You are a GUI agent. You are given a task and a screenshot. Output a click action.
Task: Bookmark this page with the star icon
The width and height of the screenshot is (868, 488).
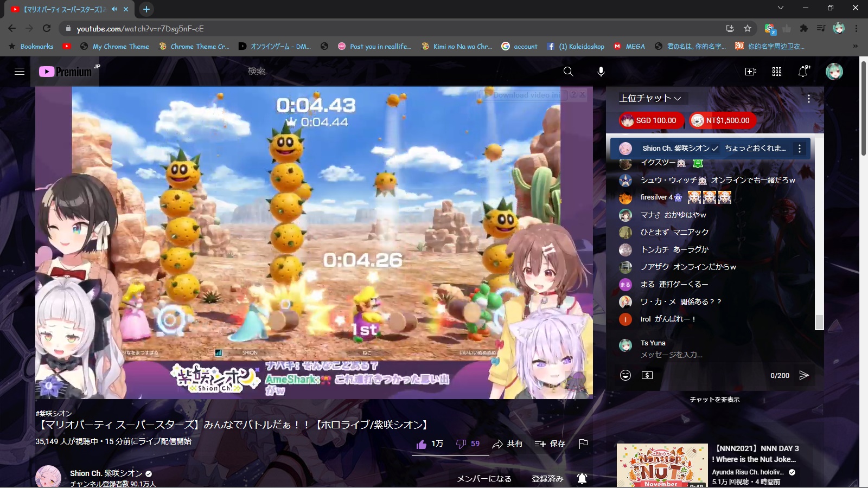click(748, 28)
